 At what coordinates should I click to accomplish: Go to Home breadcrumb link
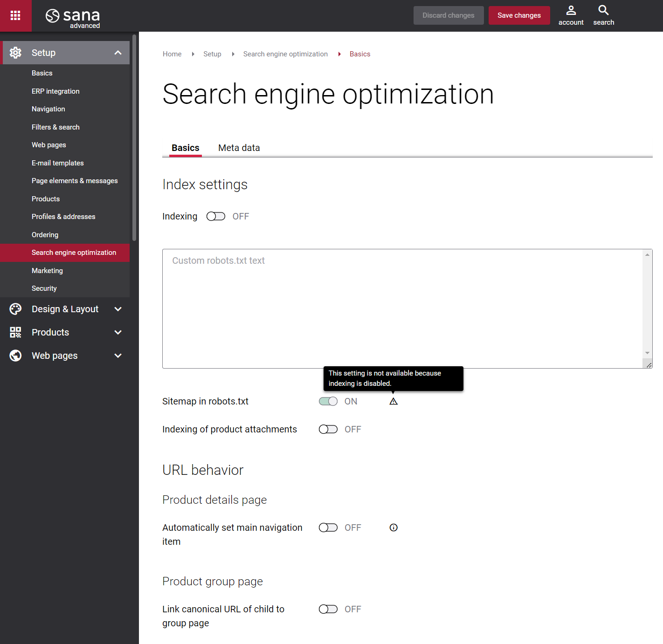172,54
